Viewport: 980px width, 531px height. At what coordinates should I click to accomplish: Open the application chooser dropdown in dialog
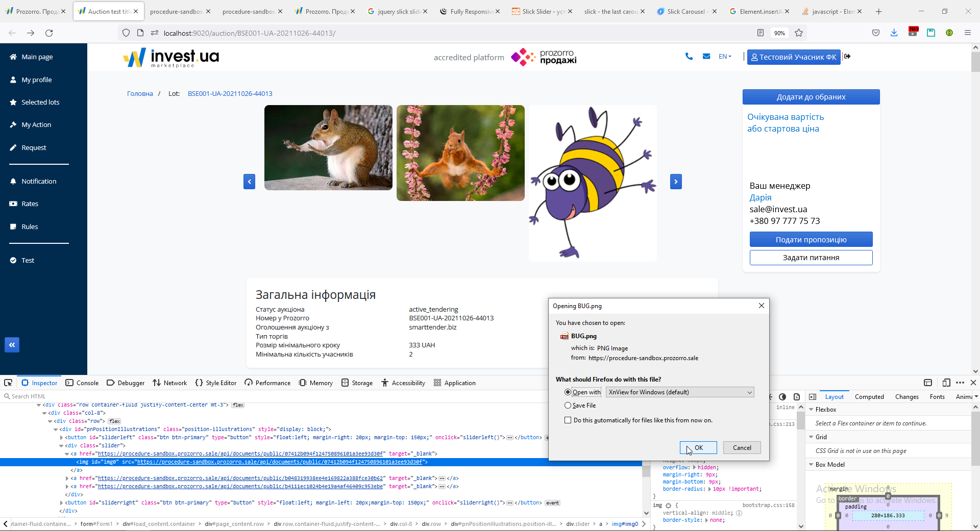coord(680,392)
